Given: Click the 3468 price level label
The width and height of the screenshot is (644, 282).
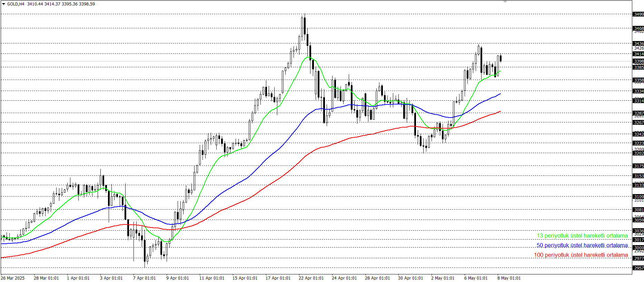Looking at the screenshot, I should [x=638, y=28].
